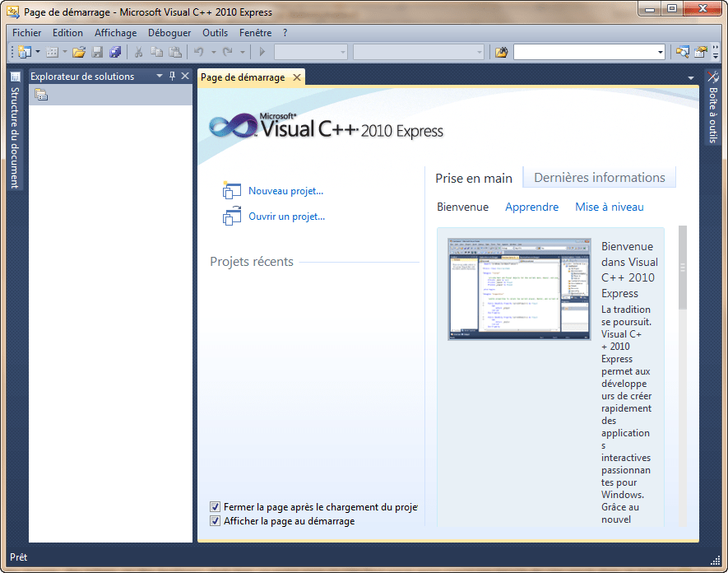Open the solution platform combo box
Image resolution: width=728 pixels, height=573 pixels.
419,52
